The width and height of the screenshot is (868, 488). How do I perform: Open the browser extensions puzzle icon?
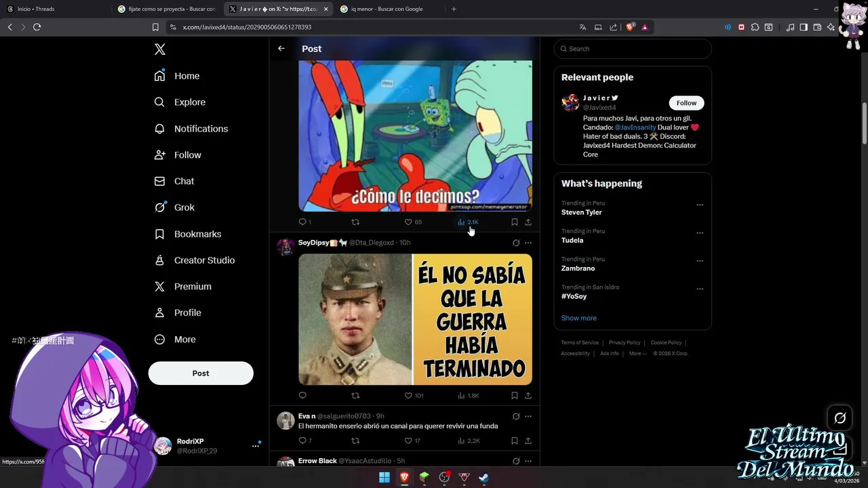pyautogui.click(x=755, y=27)
